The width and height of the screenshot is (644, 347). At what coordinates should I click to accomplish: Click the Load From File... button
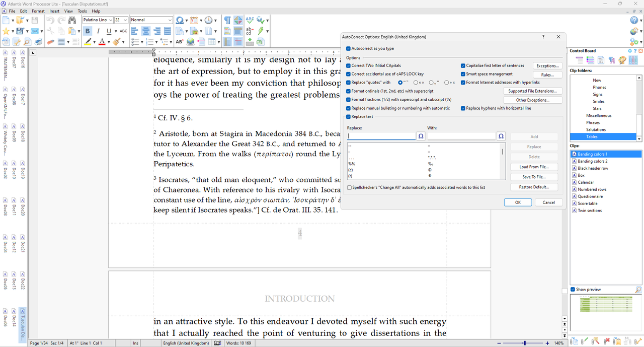[534, 167]
